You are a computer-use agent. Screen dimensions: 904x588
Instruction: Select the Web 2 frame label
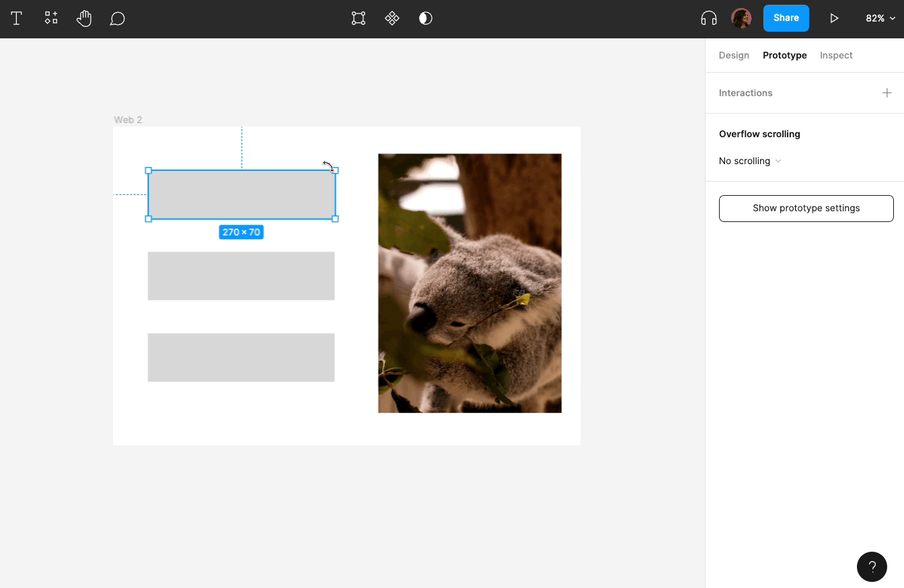click(x=128, y=120)
